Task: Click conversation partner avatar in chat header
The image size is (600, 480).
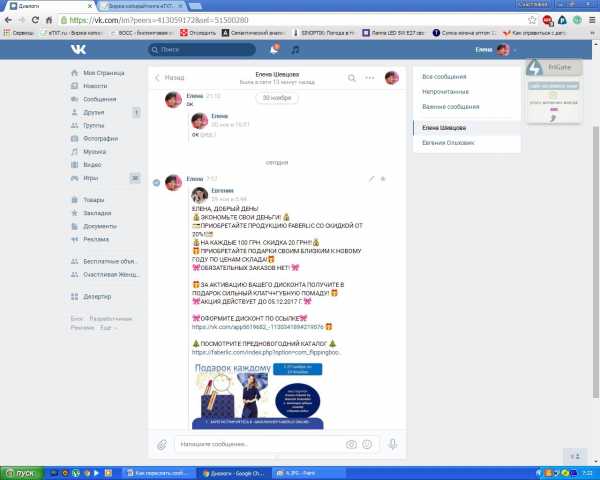Action: (x=391, y=78)
